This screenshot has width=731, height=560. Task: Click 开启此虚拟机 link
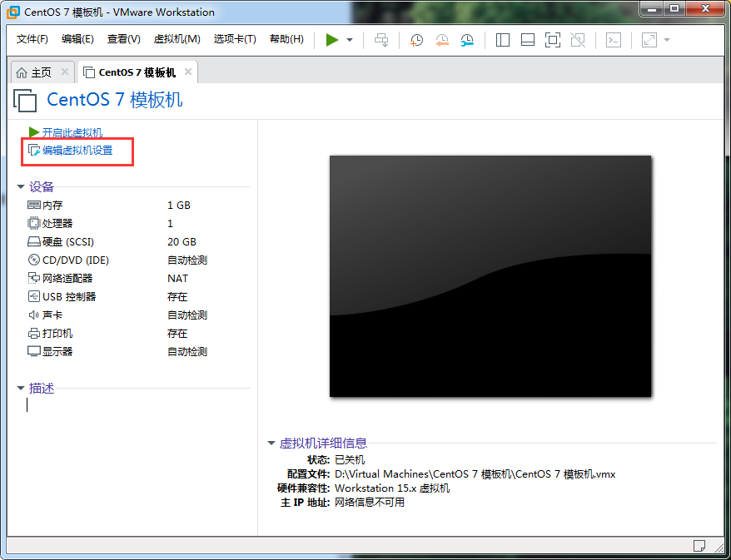click(x=72, y=133)
